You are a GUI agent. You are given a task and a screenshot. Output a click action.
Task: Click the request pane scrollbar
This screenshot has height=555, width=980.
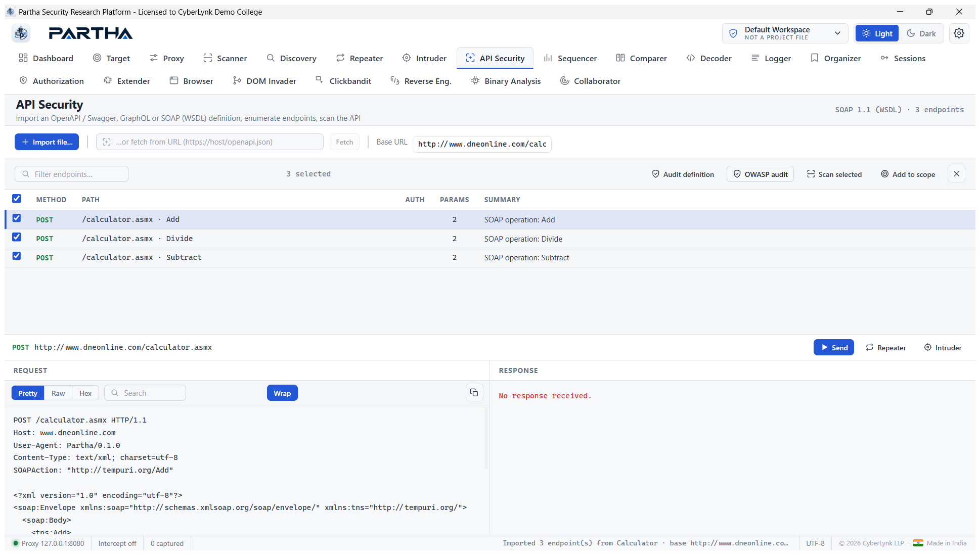pyautogui.click(x=486, y=438)
